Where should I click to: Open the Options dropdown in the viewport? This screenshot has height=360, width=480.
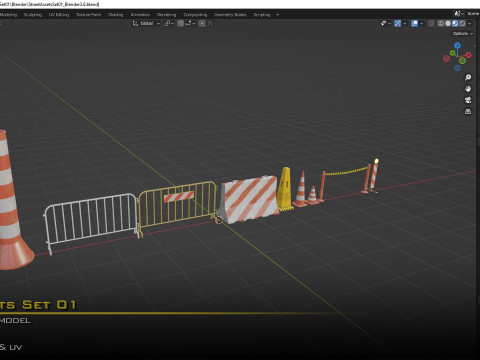coord(463,33)
